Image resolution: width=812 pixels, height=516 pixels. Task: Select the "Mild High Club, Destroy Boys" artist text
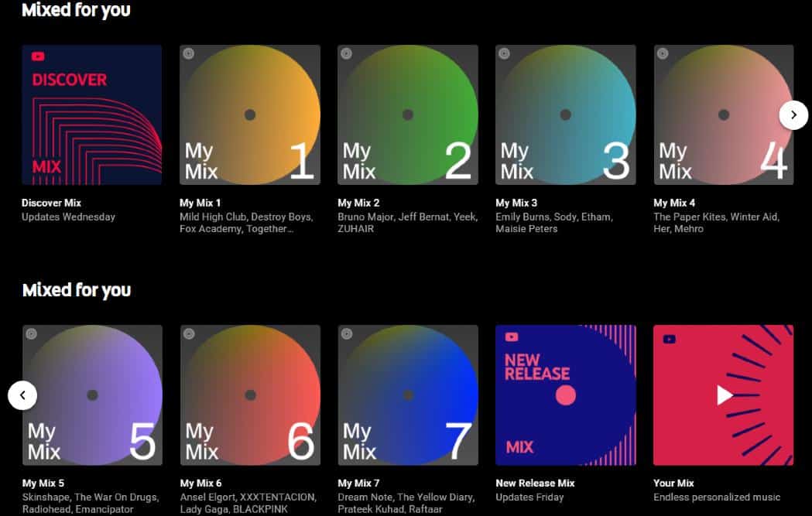click(246, 217)
